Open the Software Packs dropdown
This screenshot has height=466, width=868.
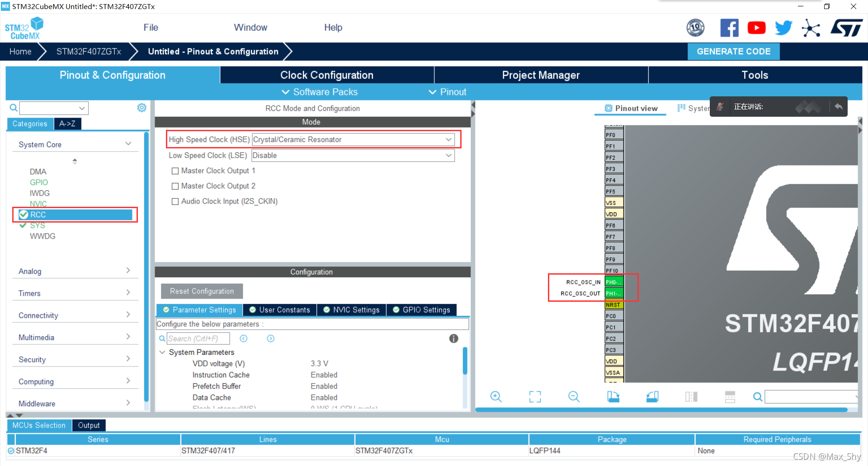[x=320, y=92]
